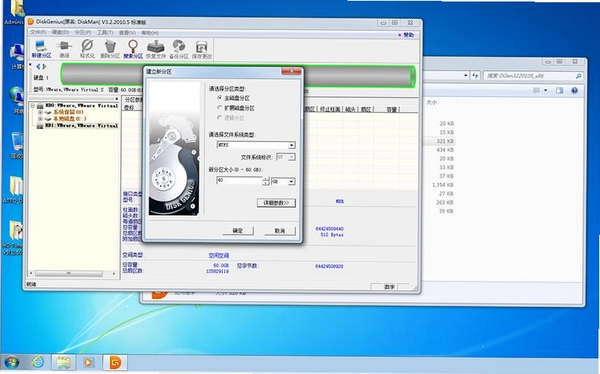Click the refresh icon in the Explorer window
The height and width of the screenshot is (374, 600).
tap(475, 76)
